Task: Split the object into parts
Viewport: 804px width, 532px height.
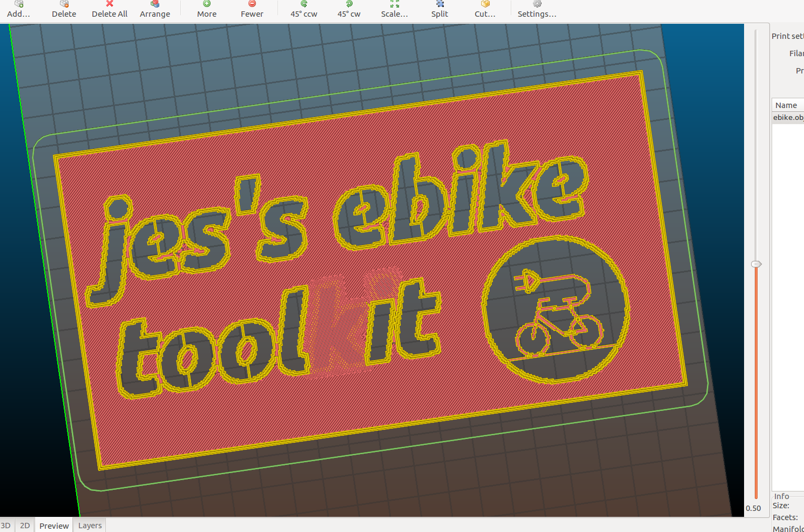Action: coord(440,9)
